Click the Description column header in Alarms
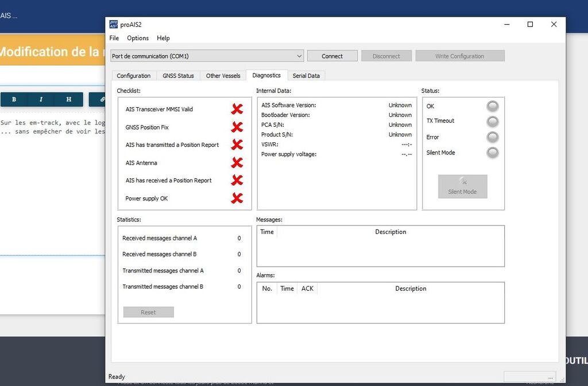This screenshot has width=588, height=386. pos(411,288)
